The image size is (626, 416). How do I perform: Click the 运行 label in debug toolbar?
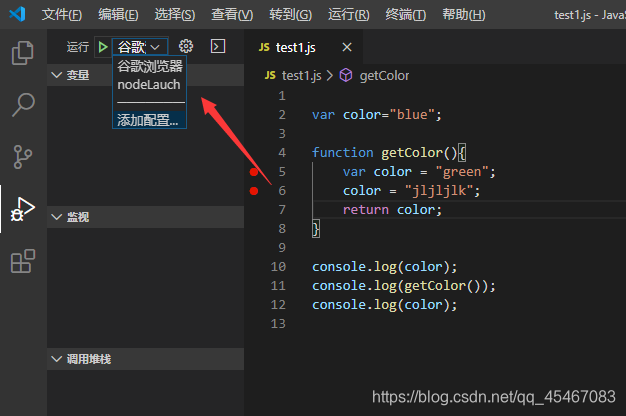[x=77, y=47]
